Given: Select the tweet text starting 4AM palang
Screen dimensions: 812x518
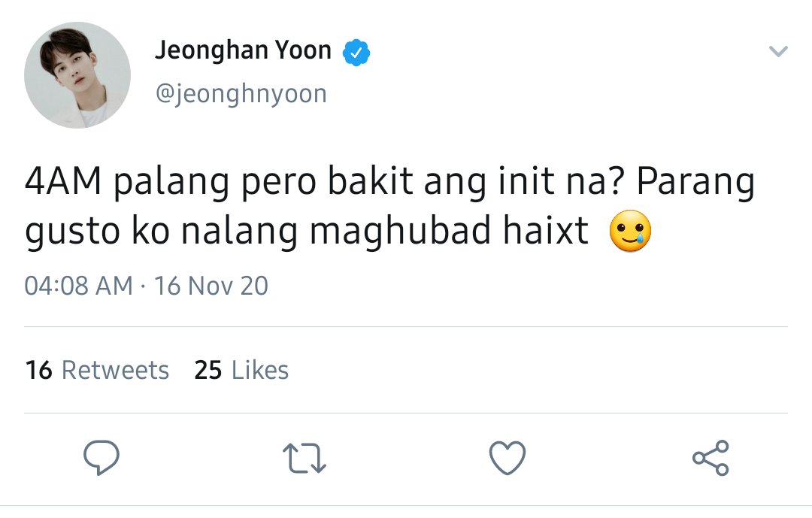Looking at the screenshot, I should [389, 207].
